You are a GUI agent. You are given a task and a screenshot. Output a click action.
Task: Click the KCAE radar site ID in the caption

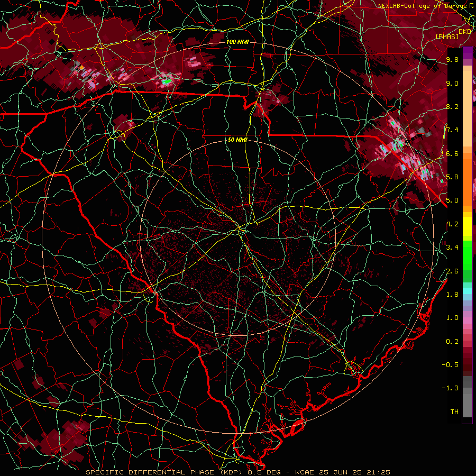tap(305, 472)
